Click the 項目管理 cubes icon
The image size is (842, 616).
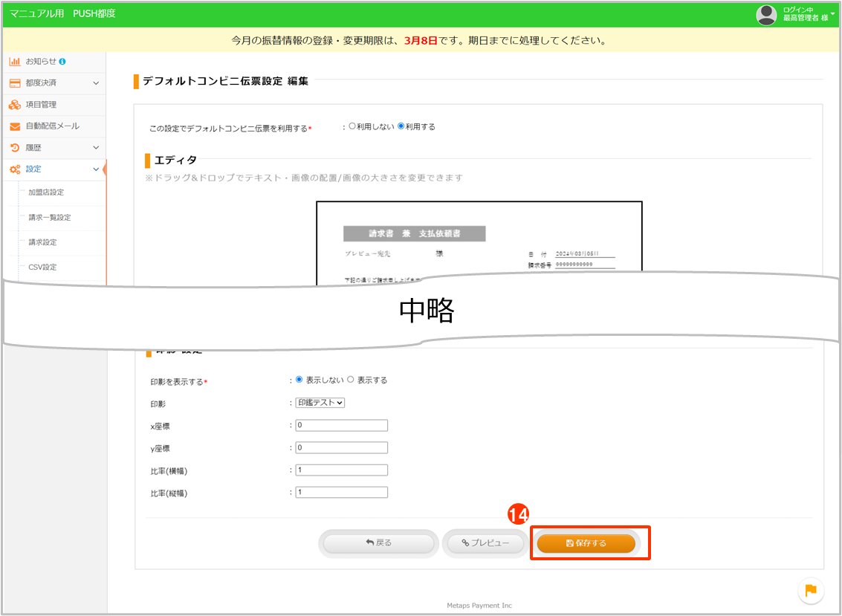(15, 105)
